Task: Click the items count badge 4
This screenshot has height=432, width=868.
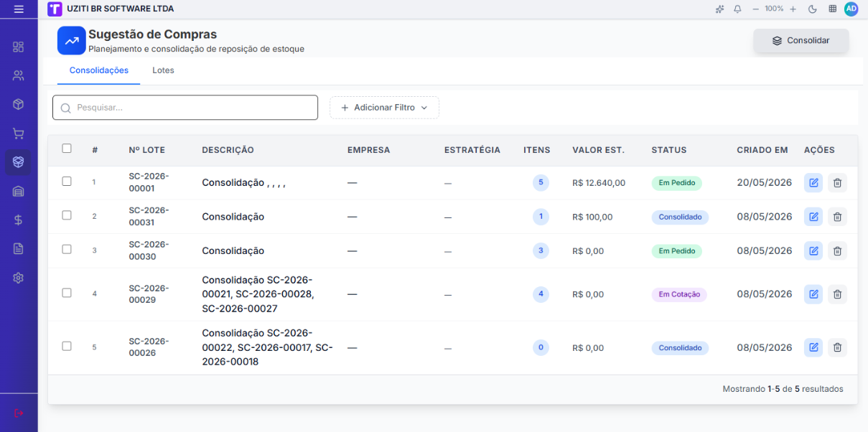Action: (x=541, y=294)
